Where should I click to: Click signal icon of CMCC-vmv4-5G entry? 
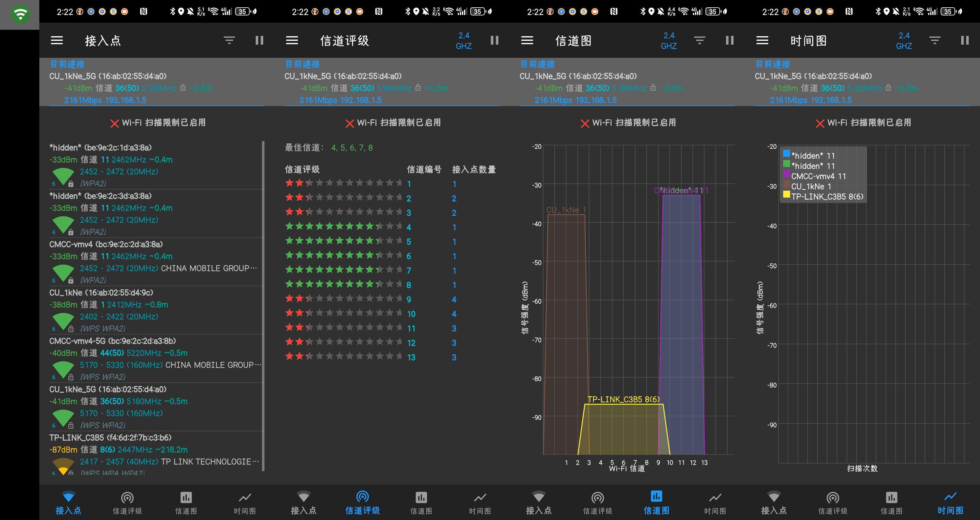click(63, 370)
